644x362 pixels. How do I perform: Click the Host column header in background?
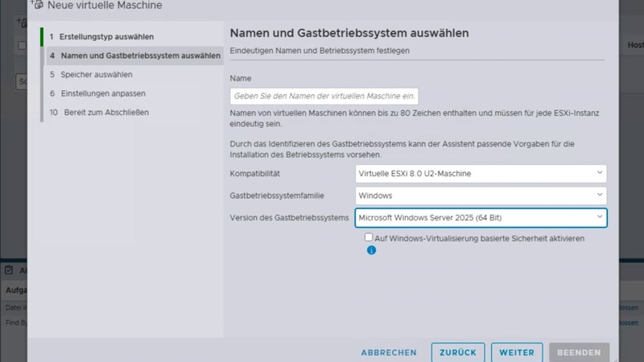[x=634, y=46]
